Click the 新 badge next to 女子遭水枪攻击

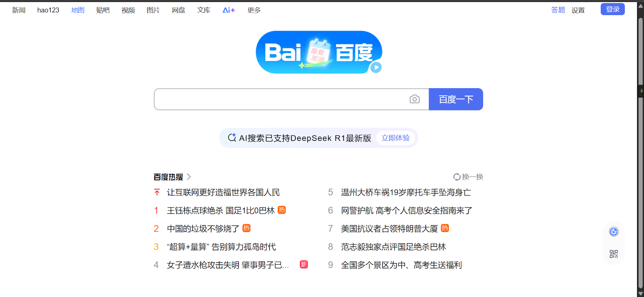coord(304,264)
